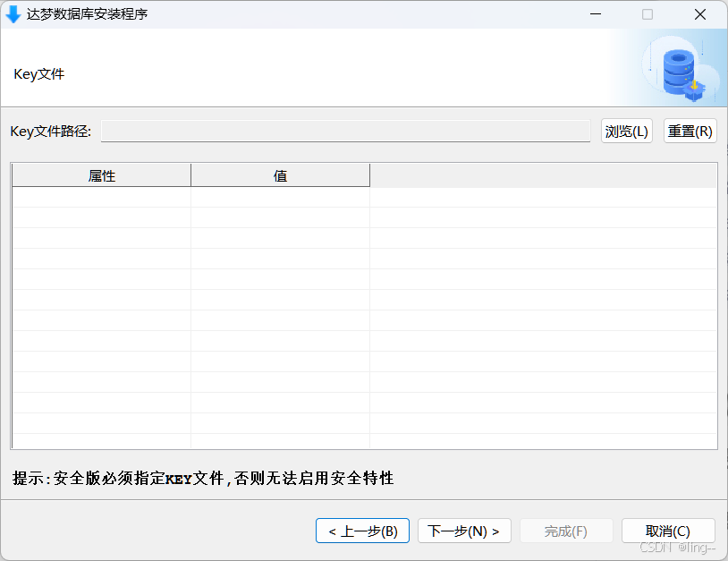Click the database graphic in the header
This screenshot has height=561, width=728.
point(681,70)
